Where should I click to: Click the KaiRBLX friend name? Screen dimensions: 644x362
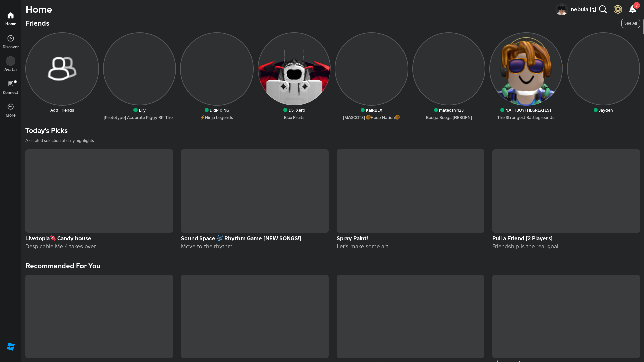click(374, 110)
